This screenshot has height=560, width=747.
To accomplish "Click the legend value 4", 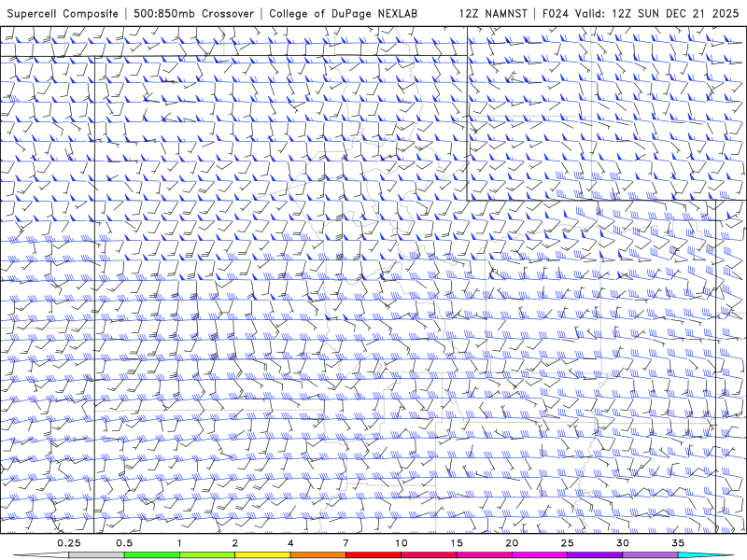I will (x=290, y=543).
